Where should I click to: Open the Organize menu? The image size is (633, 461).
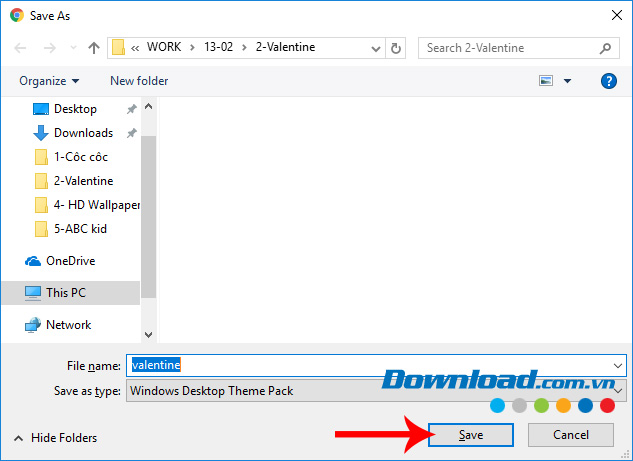pos(48,81)
